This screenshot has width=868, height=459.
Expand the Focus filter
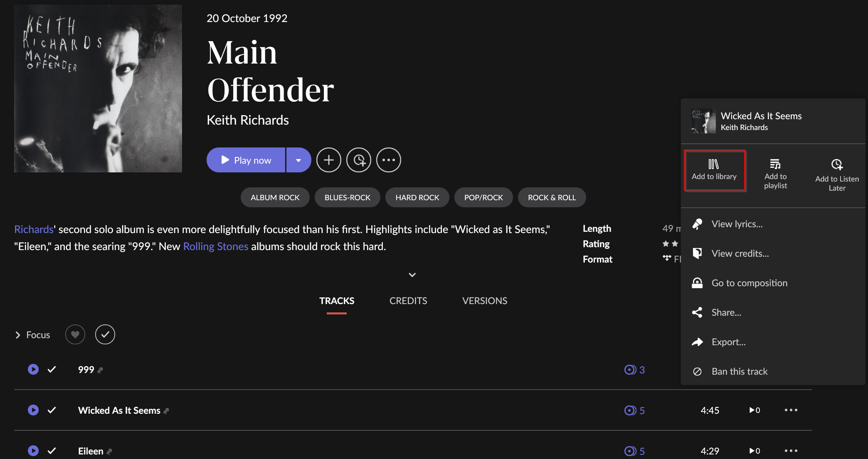tap(32, 335)
